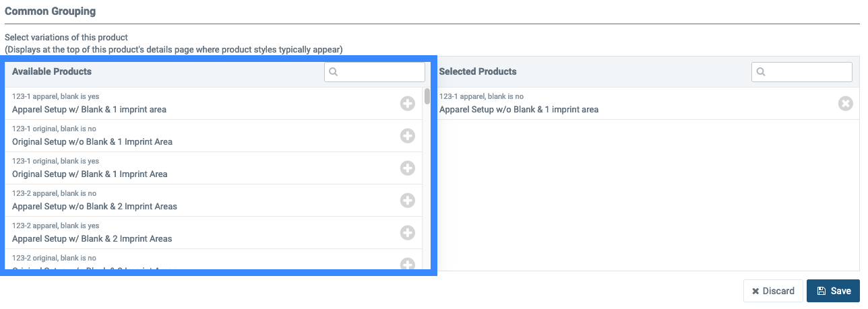Click magnifier icon in Available Products search
This screenshot has width=868, height=309.
point(333,71)
